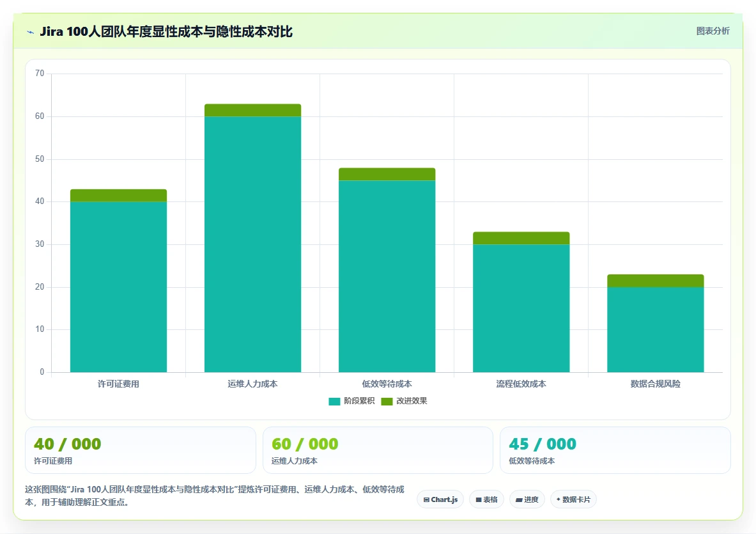Click the 运维人力成本 x-axis label
The height and width of the screenshot is (534, 756).
tap(252, 384)
